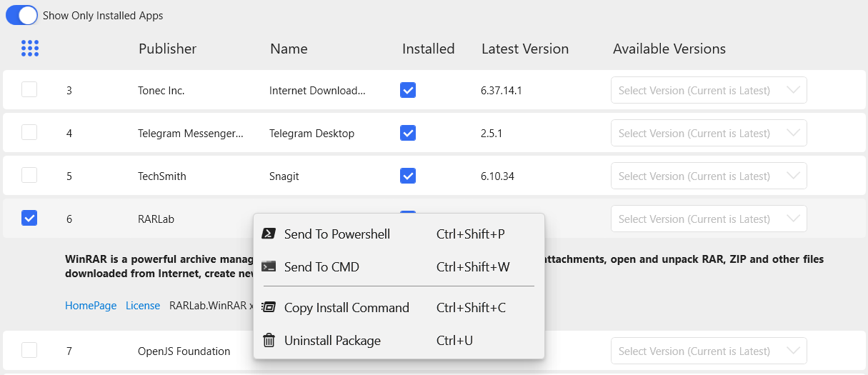
Task: Open the WinRAR License link
Action: (143, 305)
